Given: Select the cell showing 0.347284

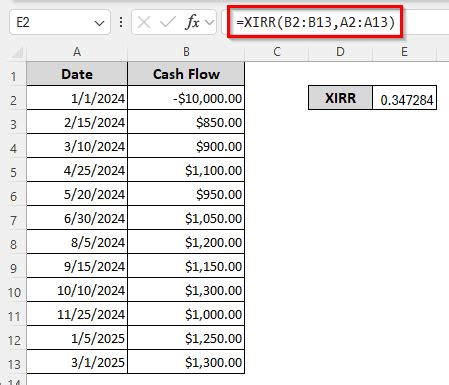Looking at the screenshot, I should (x=404, y=98).
